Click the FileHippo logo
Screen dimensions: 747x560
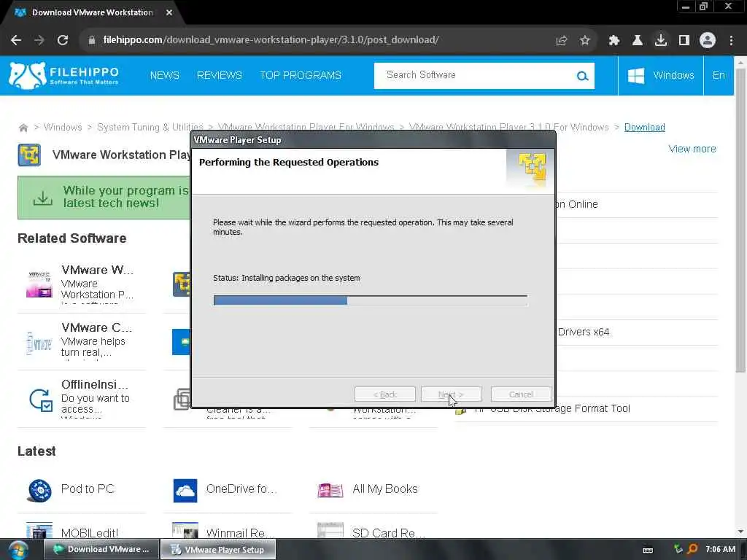(64, 76)
